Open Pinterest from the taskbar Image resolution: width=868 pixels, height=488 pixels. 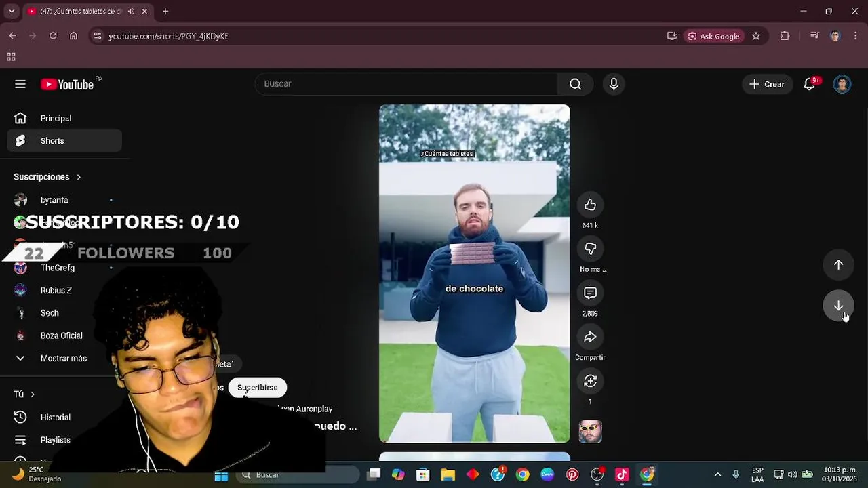coord(572,475)
